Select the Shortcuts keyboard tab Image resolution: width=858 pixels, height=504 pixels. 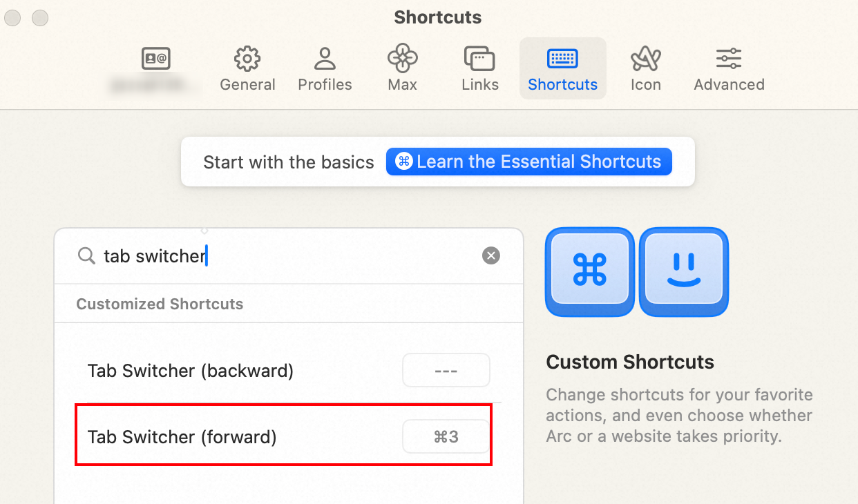tap(562, 68)
